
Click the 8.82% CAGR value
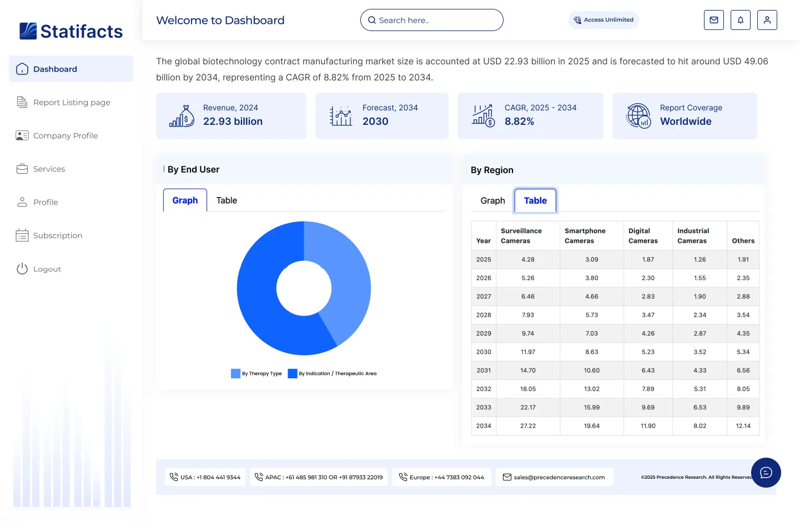pyautogui.click(x=519, y=121)
